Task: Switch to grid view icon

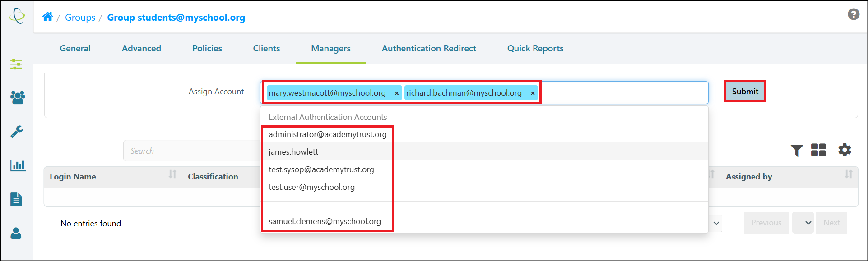Action: pyautogui.click(x=818, y=150)
